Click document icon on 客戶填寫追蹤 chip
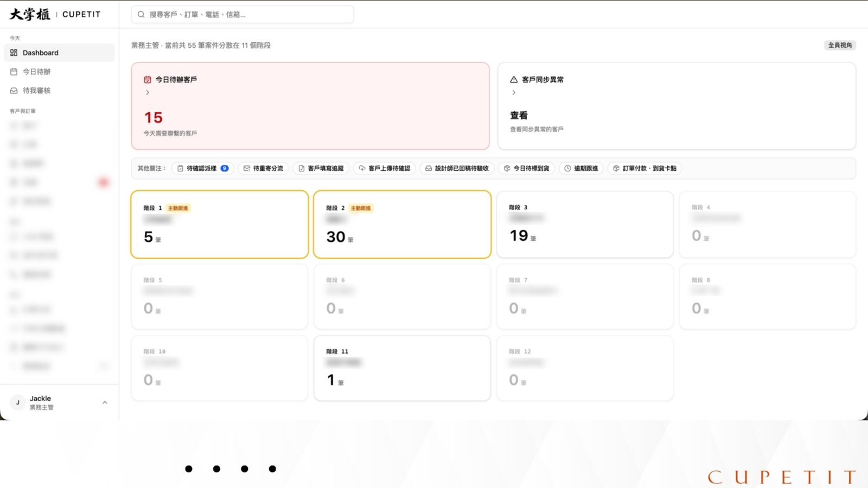The width and height of the screenshot is (868, 488). point(302,169)
